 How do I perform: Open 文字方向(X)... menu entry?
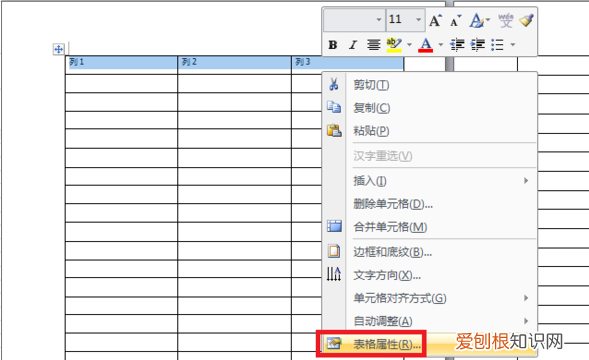pyautogui.click(x=430, y=275)
